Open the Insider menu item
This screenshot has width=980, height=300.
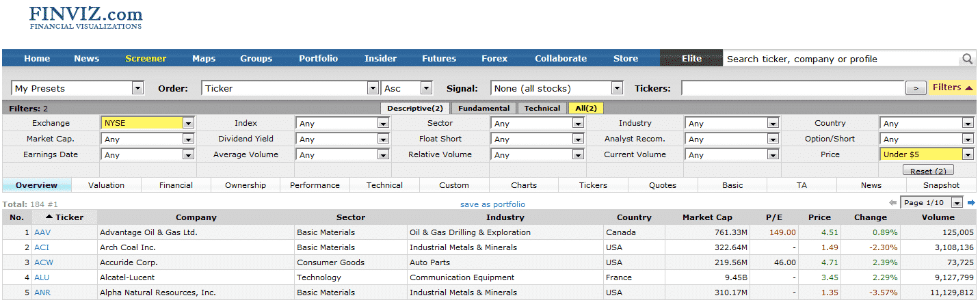(x=381, y=59)
